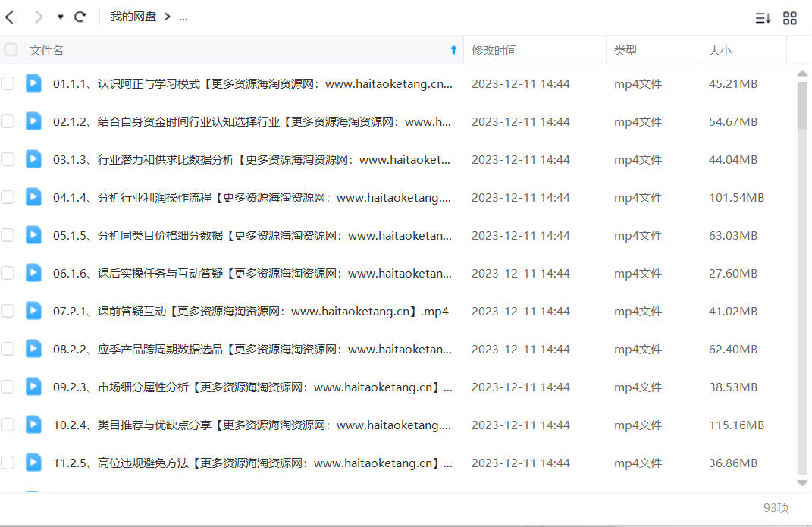Check the box for 03.1.3 file
The width and height of the screenshot is (812, 527).
pos(8,159)
